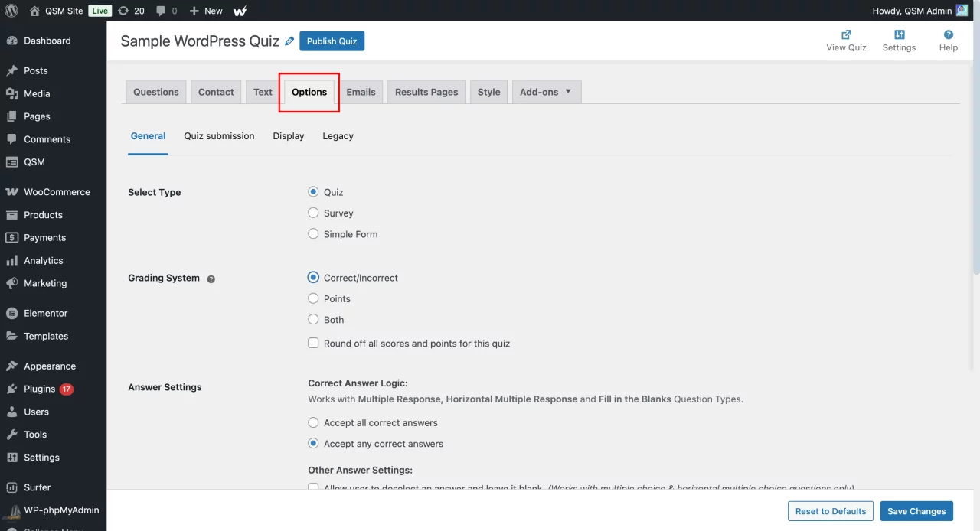This screenshot has height=531, width=980.
Task: Open the View Quiz external link icon
Action: click(846, 35)
